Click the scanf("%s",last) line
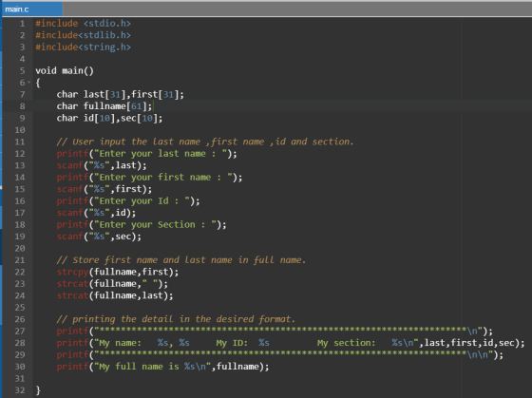The width and height of the screenshot is (532, 398). click(x=102, y=165)
